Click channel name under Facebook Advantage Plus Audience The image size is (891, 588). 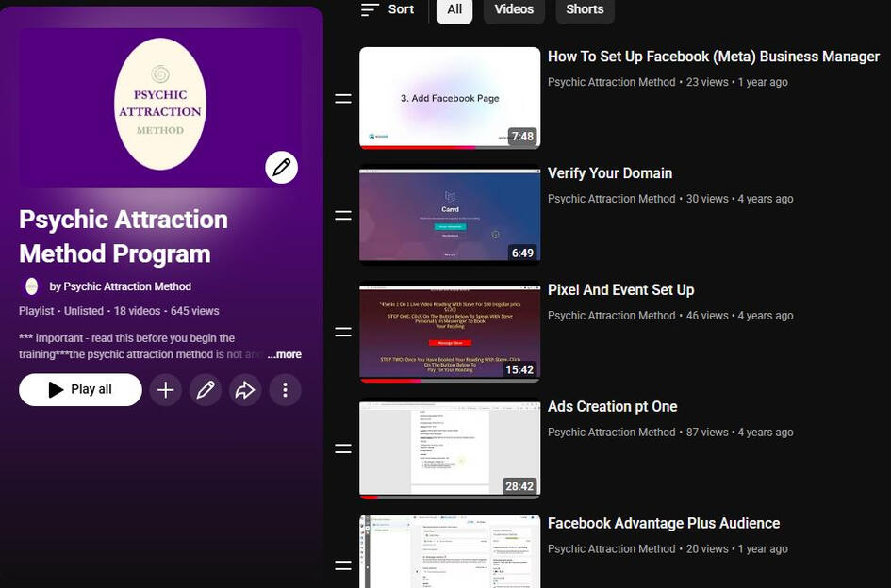point(611,548)
